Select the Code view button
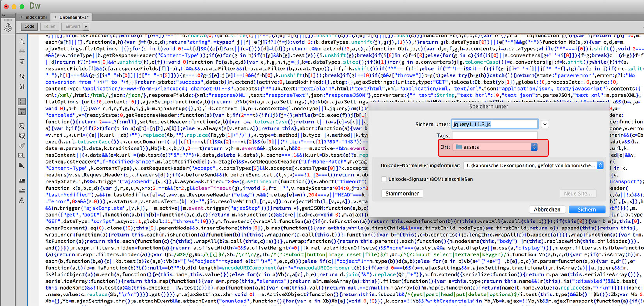This screenshot has height=306, width=644. (30, 27)
